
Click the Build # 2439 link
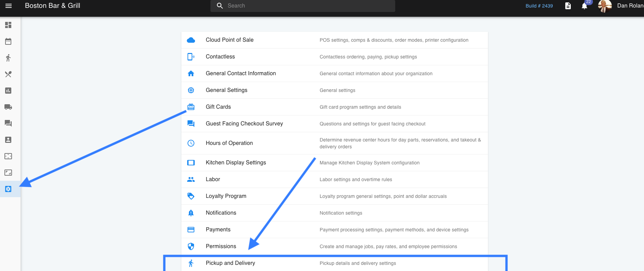[539, 6]
